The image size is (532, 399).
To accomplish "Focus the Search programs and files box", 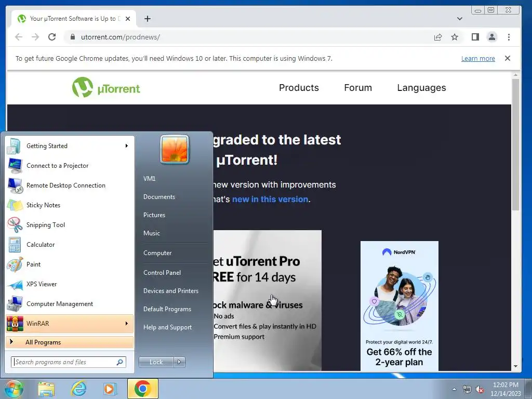I will [x=69, y=362].
